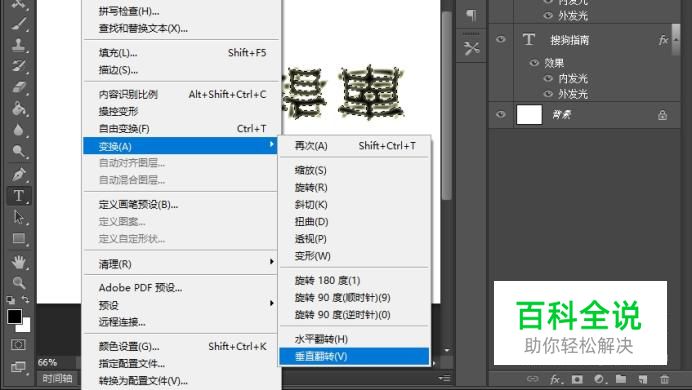
Task: Hide the 背景 layer
Action: click(500, 114)
